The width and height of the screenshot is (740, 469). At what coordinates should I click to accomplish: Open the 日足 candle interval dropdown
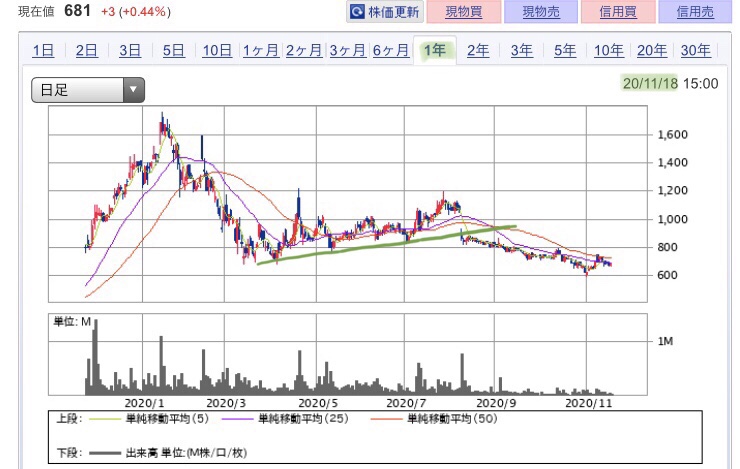[88, 90]
